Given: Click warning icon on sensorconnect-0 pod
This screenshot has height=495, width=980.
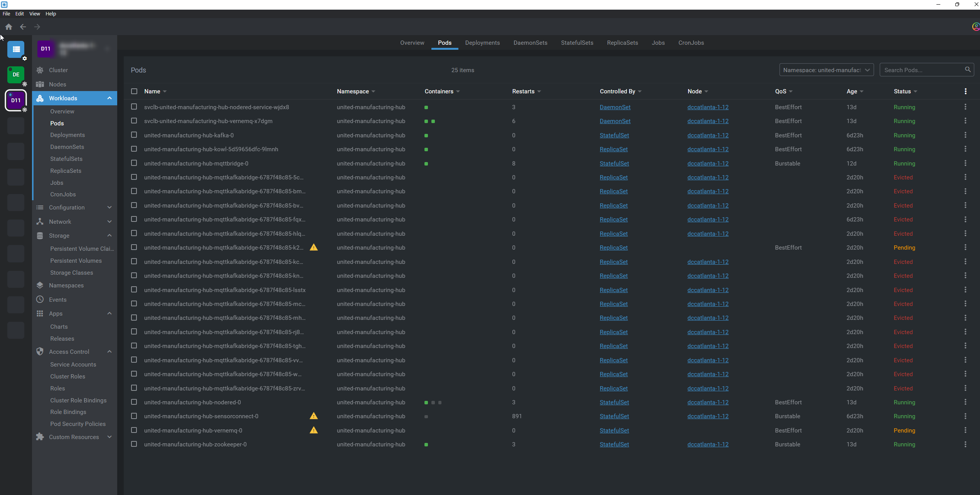Looking at the screenshot, I should [314, 416].
